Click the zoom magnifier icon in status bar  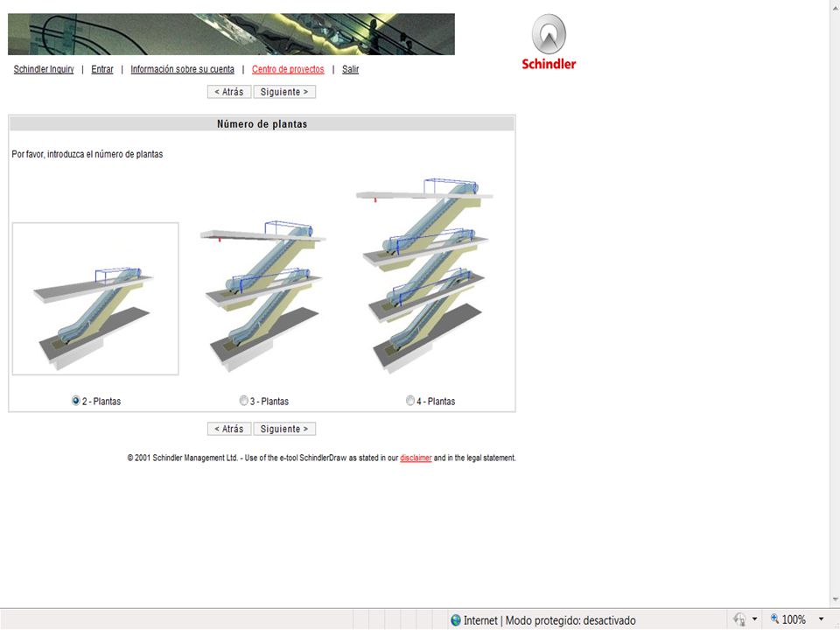(x=774, y=619)
